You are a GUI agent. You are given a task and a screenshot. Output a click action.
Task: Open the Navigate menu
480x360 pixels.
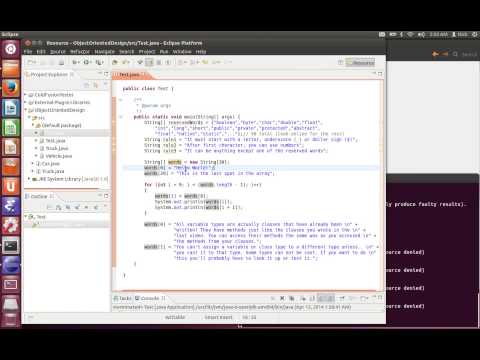pyautogui.click(x=105, y=52)
